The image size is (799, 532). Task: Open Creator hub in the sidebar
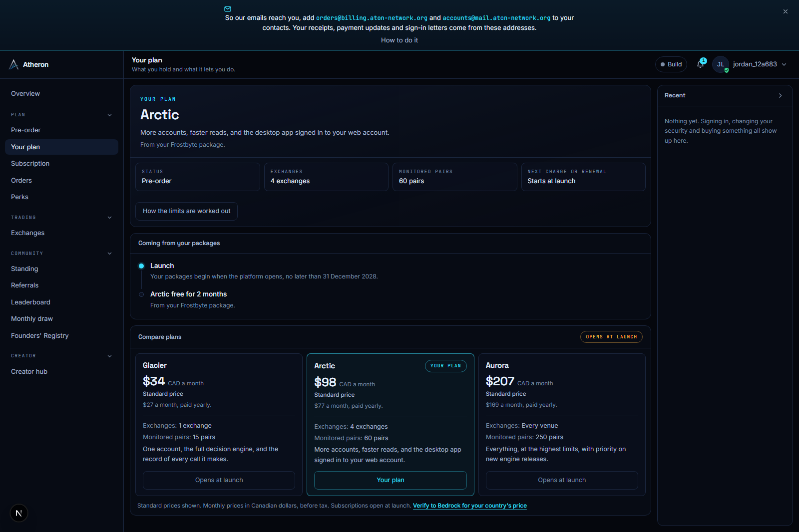61,371
